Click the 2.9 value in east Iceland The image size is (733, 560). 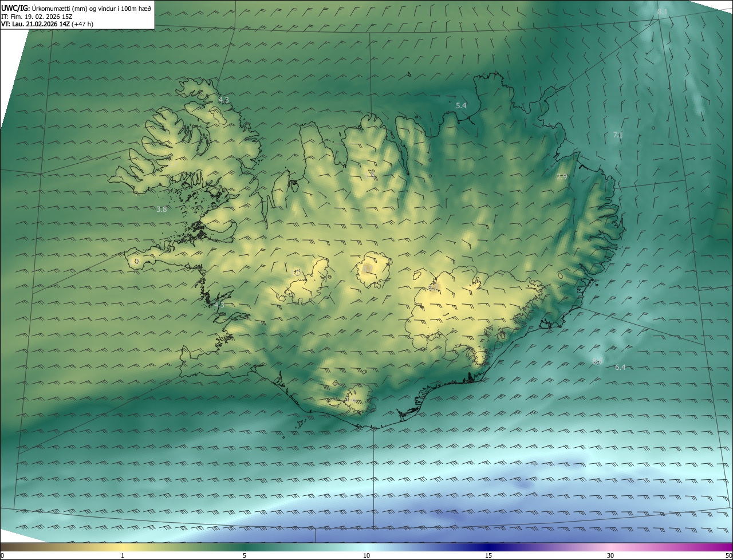click(x=562, y=176)
